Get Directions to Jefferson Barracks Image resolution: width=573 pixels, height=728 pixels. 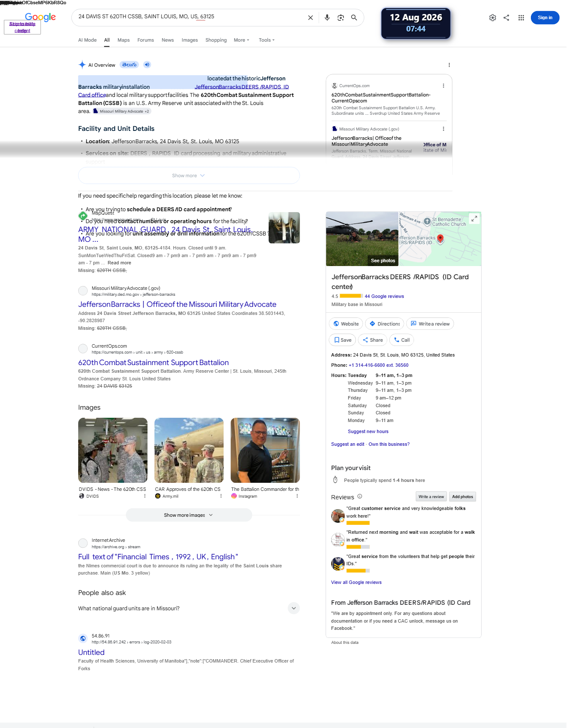(385, 324)
